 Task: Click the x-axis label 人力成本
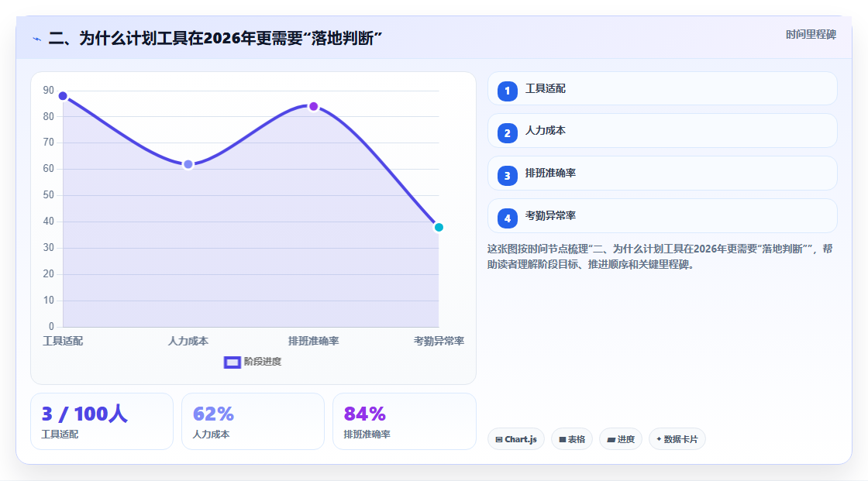(x=188, y=341)
